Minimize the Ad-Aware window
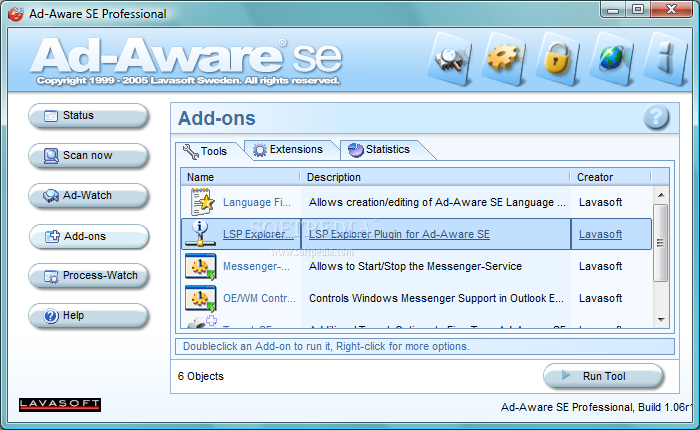700x430 pixels. click(x=612, y=9)
